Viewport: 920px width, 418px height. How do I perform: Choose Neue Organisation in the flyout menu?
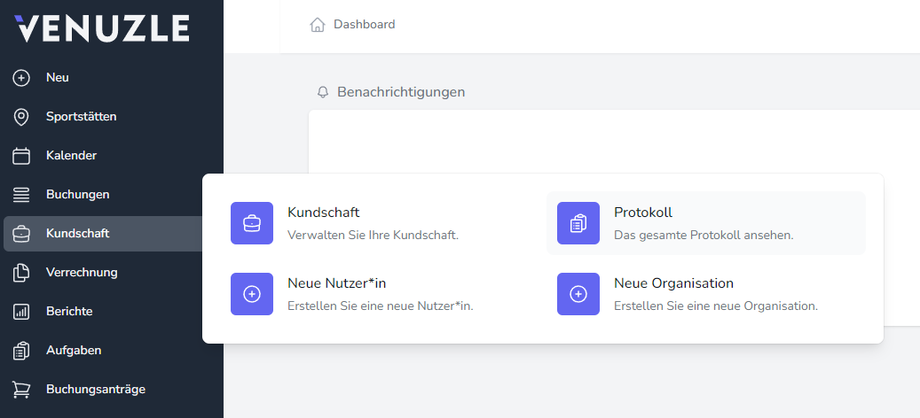coord(673,284)
